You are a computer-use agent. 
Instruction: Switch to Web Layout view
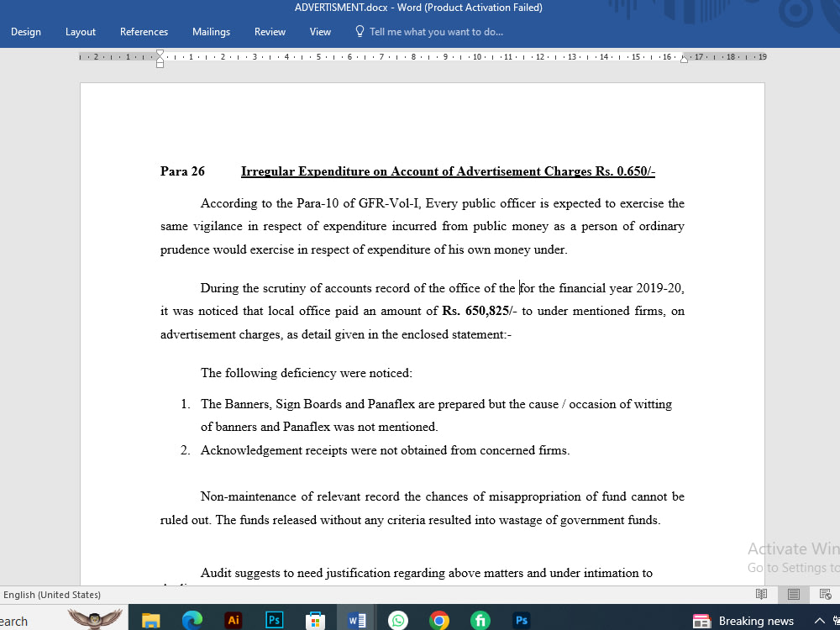[826, 594]
